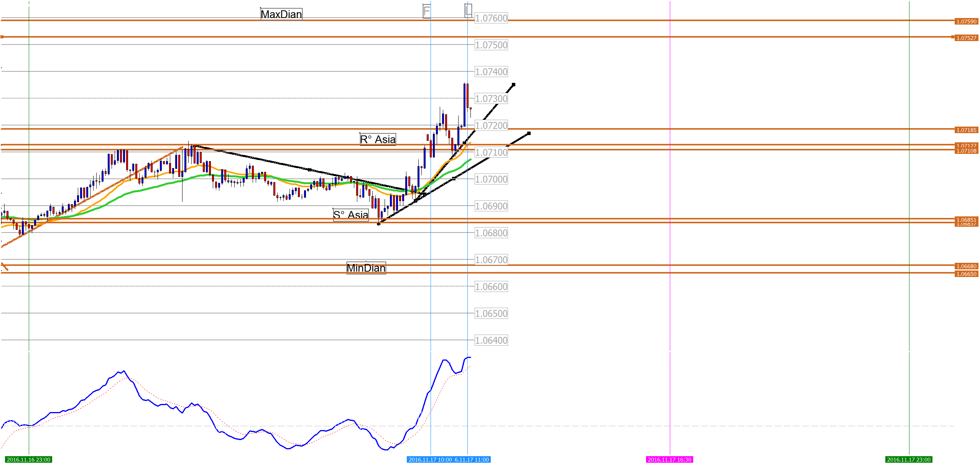Click the 1.07600 grid price label
The image size is (980, 465).
(x=491, y=18)
